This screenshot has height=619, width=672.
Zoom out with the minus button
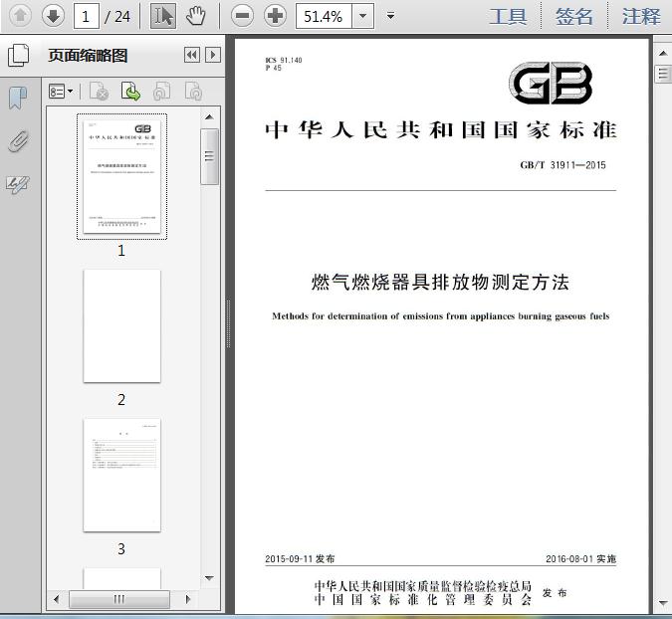[242, 16]
